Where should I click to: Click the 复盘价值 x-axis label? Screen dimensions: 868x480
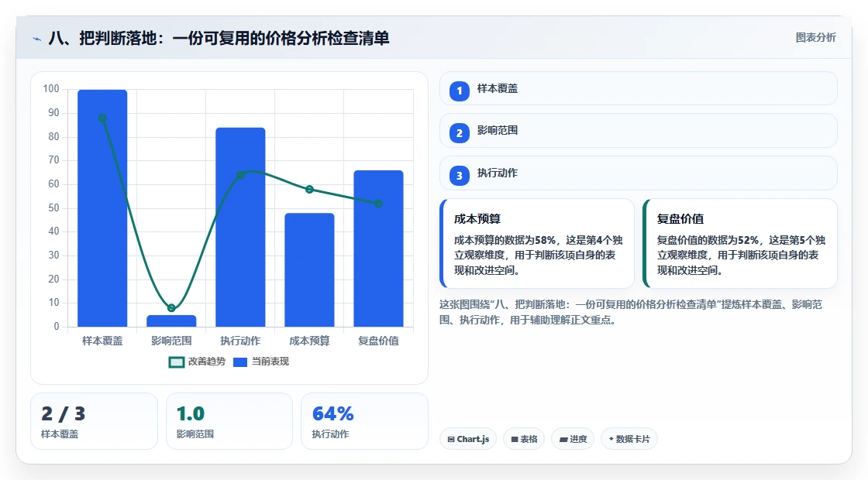click(379, 341)
